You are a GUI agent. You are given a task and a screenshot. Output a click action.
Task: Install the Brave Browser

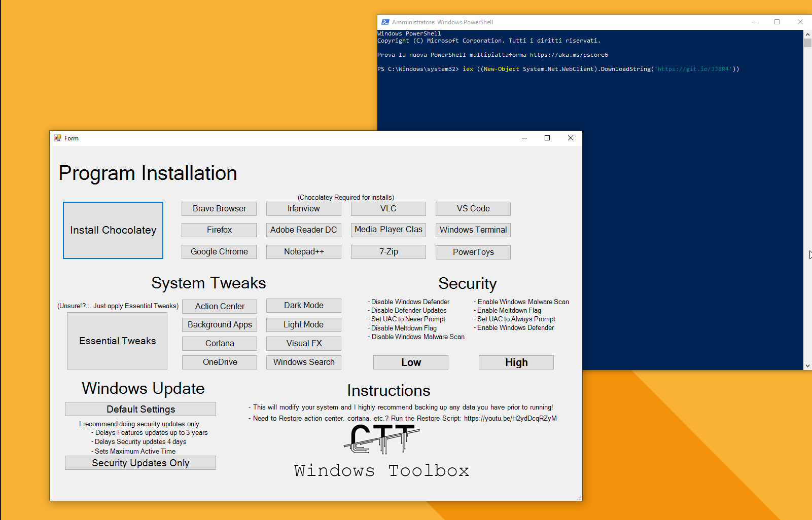219,208
